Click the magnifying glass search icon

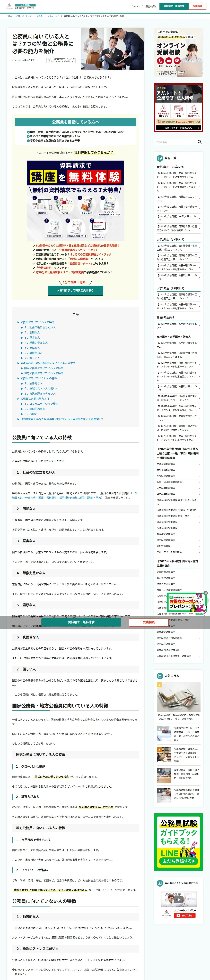click(199, 142)
